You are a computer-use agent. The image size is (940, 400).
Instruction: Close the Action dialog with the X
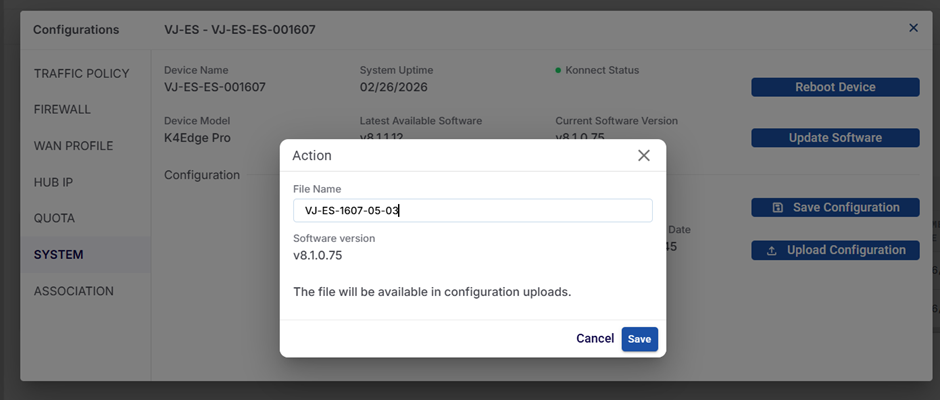pyautogui.click(x=644, y=155)
